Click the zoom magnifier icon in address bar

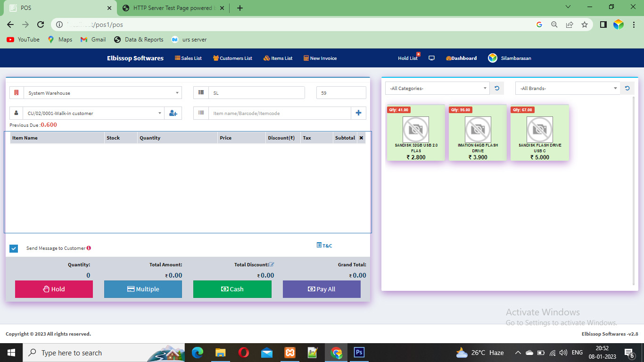coord(554,25)
